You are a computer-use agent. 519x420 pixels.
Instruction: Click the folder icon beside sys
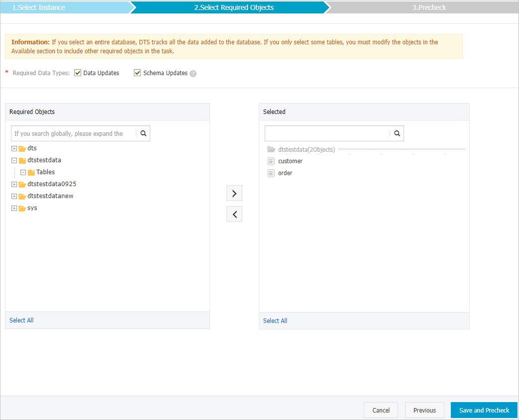click(x=23, y=208)
